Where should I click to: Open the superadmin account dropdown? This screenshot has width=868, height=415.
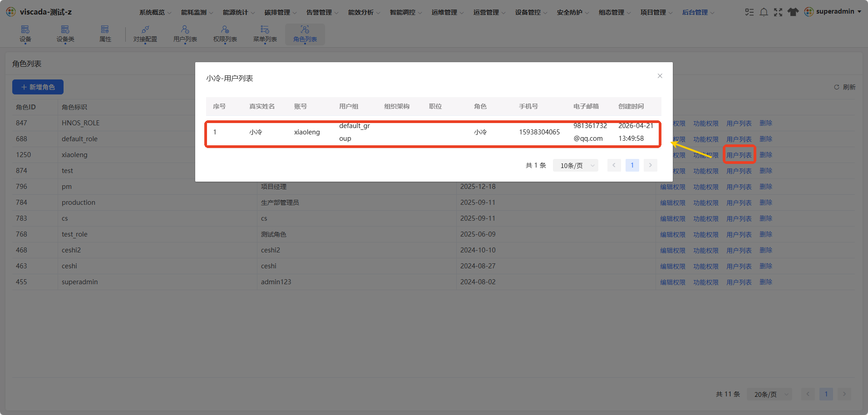[838, 11]
